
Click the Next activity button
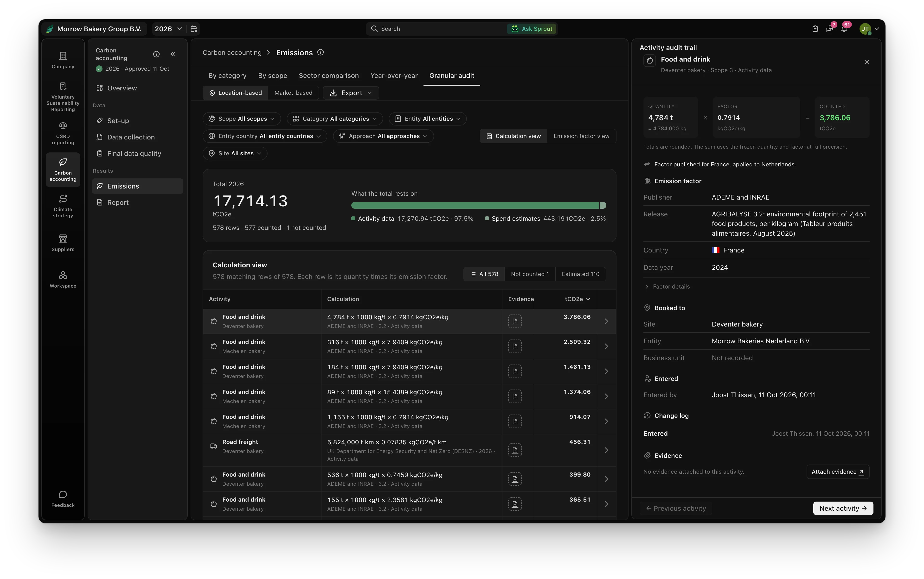(843, 508)
